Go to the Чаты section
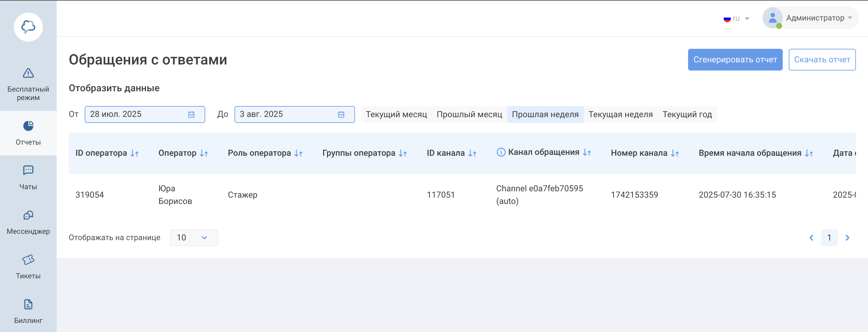 [28, 177]
